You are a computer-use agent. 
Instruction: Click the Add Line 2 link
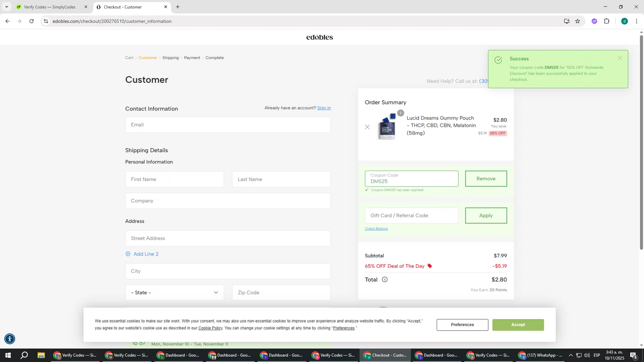pos(146,254)
